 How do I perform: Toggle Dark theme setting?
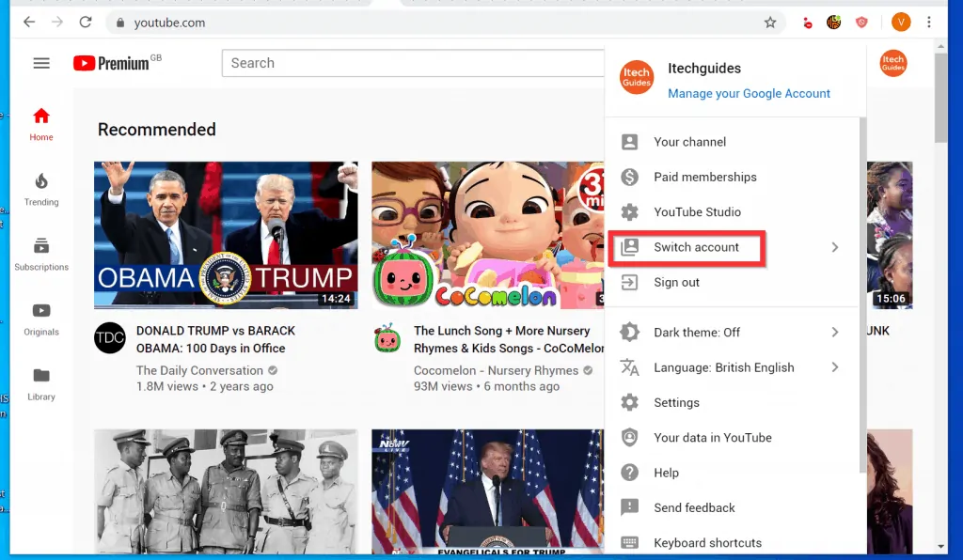pos(696,332)
